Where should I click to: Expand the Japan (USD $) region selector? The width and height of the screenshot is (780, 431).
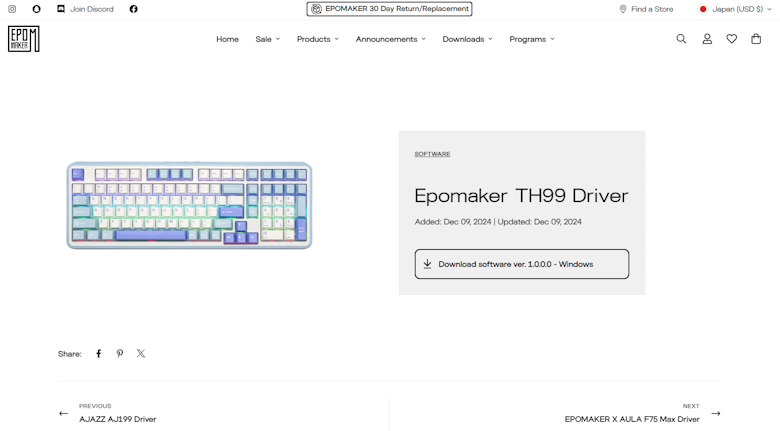coord(735,9)
